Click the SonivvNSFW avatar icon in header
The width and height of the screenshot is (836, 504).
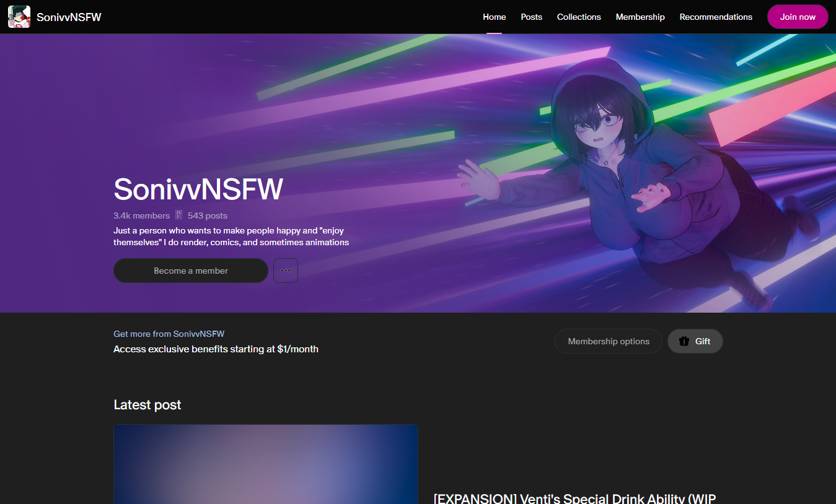[19, 17]
